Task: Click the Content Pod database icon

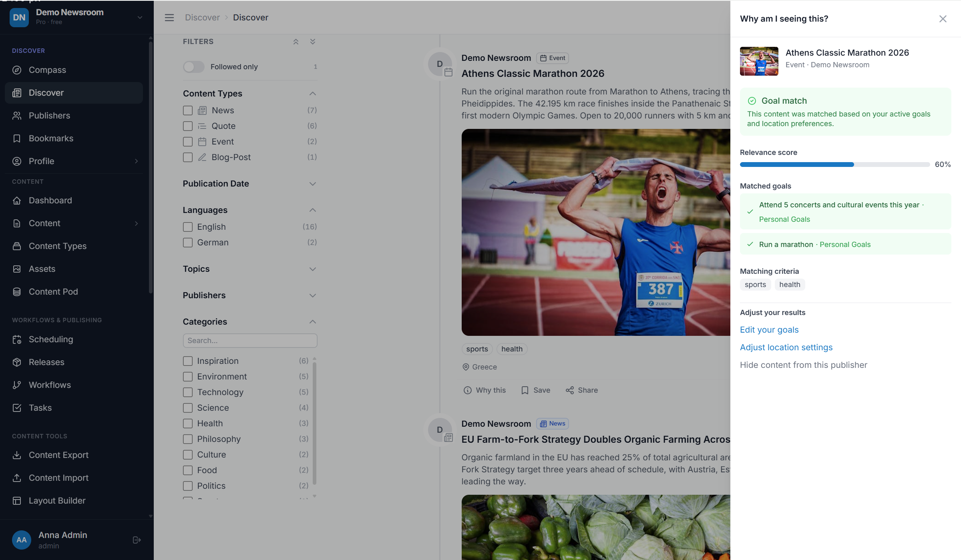Action: pos(17,292)
